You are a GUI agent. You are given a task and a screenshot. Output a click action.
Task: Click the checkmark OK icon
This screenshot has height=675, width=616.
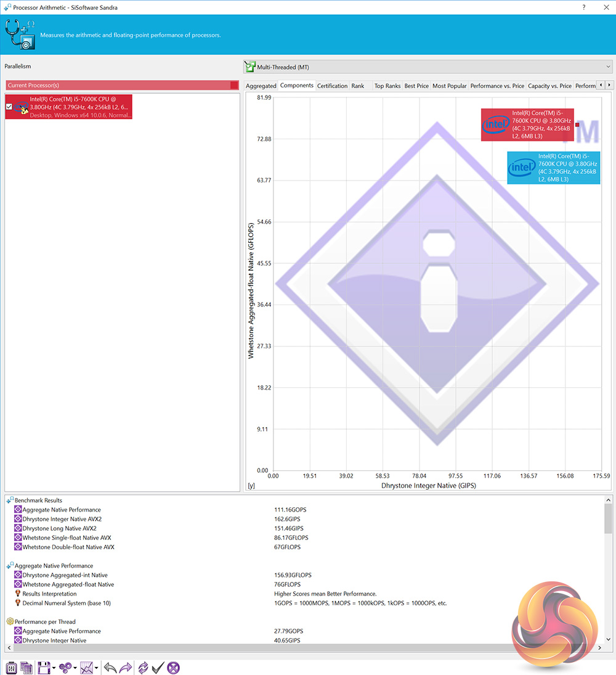(x=158, y=668)
